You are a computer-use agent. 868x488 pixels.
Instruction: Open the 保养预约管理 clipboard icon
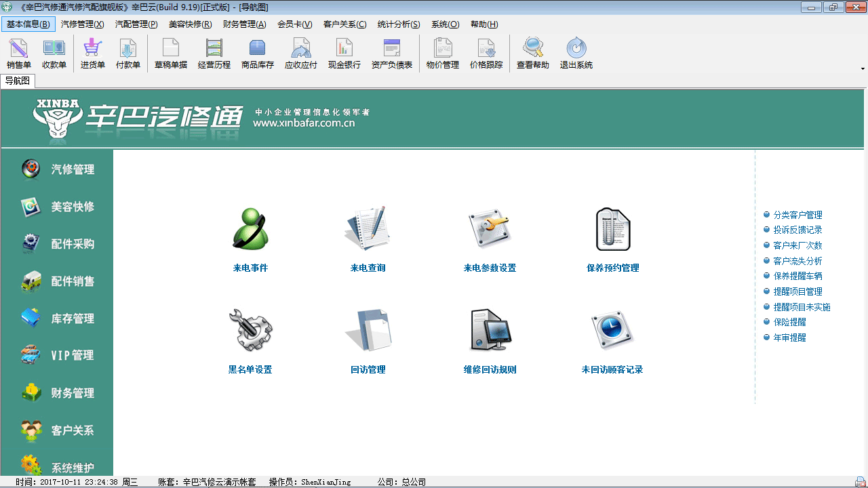point(613,229)
